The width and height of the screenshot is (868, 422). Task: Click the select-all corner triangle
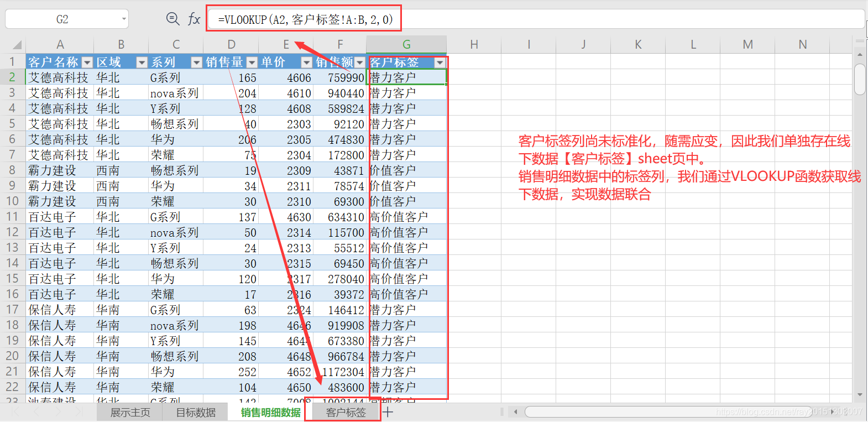tap(17, 45)
